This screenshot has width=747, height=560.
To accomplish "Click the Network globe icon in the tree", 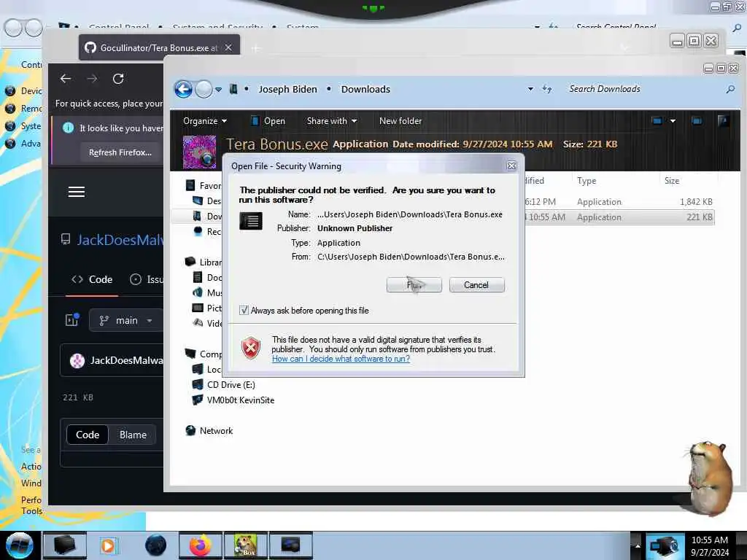I will coord(190,430).
